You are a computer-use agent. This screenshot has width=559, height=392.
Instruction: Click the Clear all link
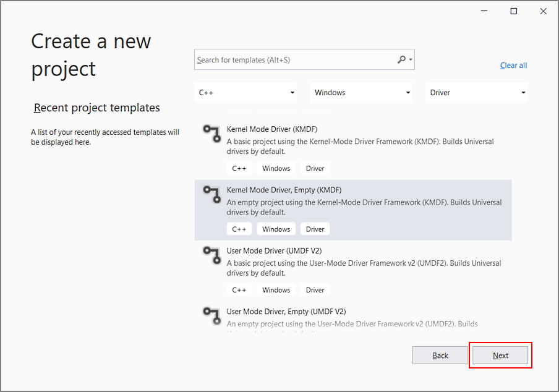coord(513,65)
